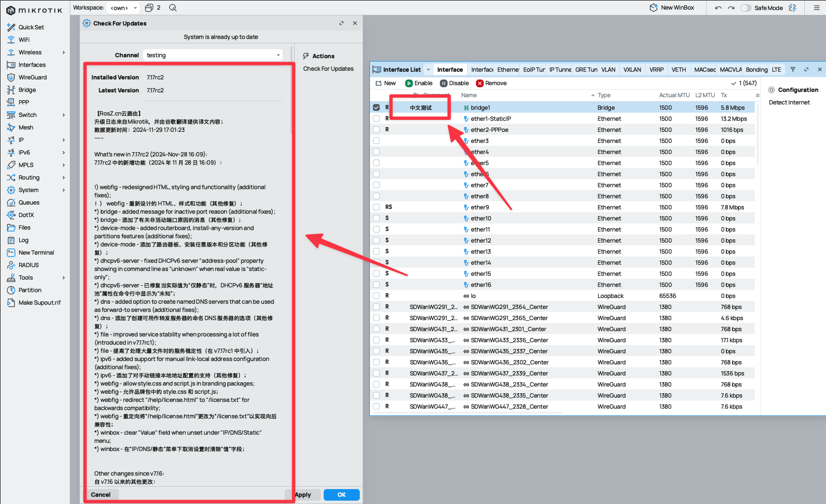The height and width of the screenshot is (504, 826).
Task: Open the Interfaces sidebar item
Action: click(x=32, y=65)
